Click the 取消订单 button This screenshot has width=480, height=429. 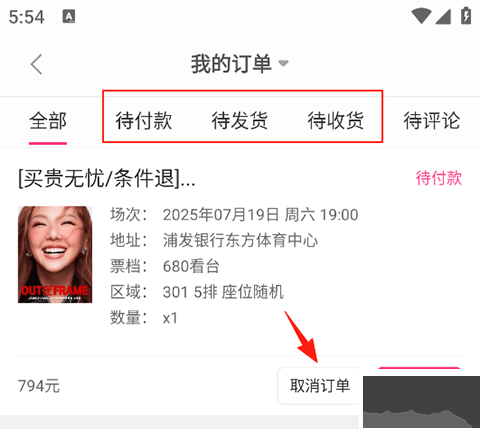coord(319,386)
